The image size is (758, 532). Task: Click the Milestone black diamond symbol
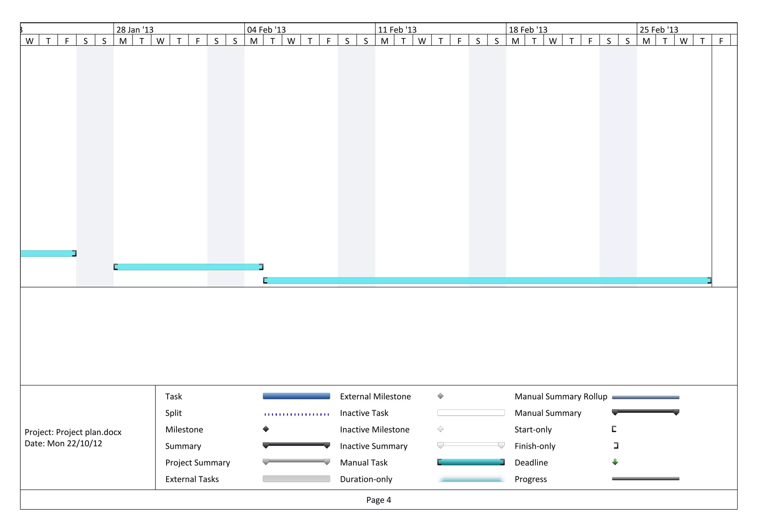(x=266, y=429)
